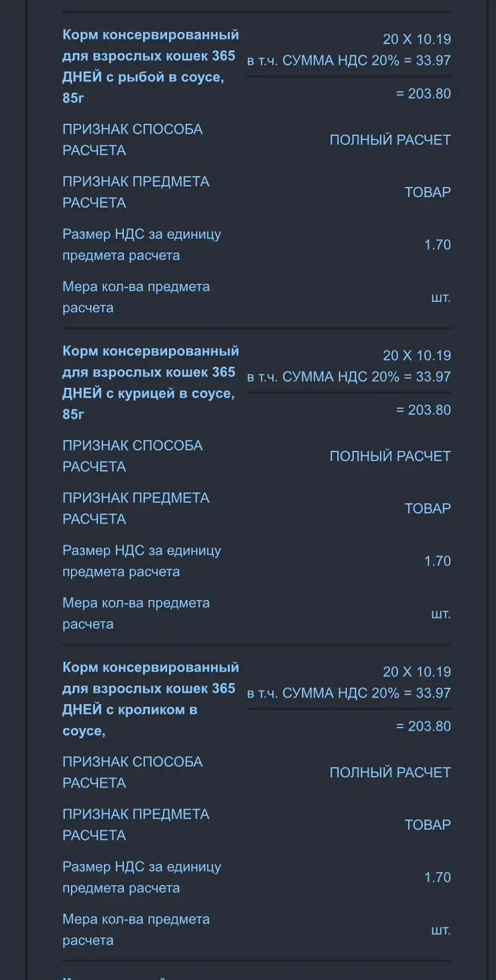
Task: Click the rabbit cat food product name
Action: [150, 699]
